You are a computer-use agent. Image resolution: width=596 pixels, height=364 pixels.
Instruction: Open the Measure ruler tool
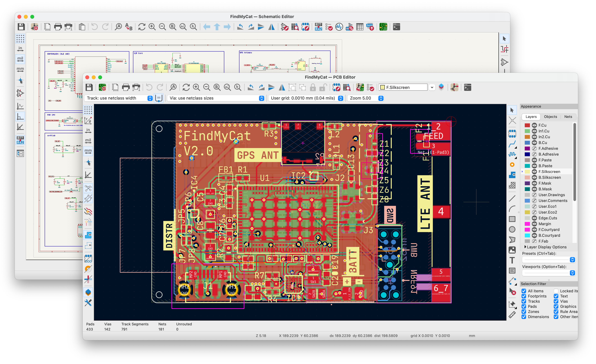click(x=512, y=315)
